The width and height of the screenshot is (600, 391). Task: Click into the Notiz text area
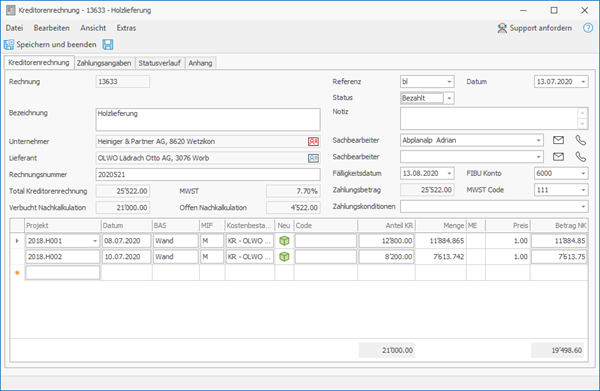point(489,118)
